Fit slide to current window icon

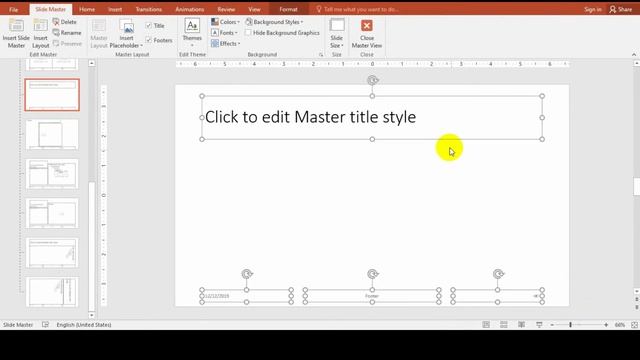coord(634,325)
